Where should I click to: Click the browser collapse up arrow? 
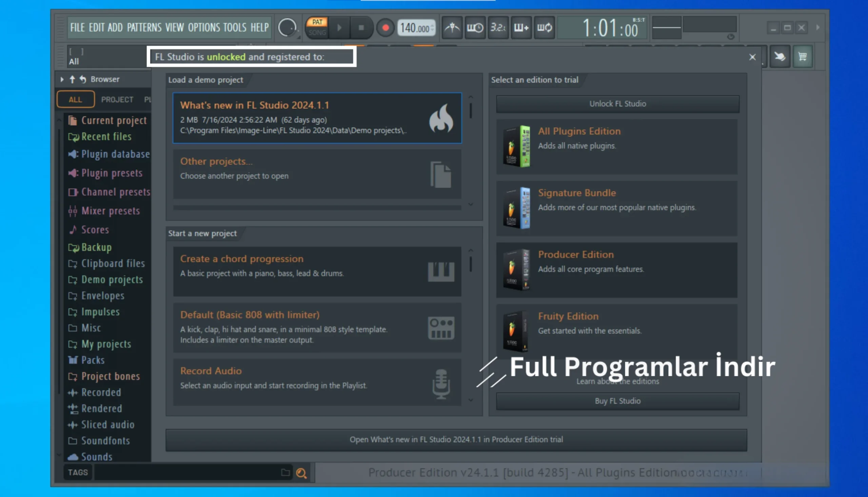(72, 79)
